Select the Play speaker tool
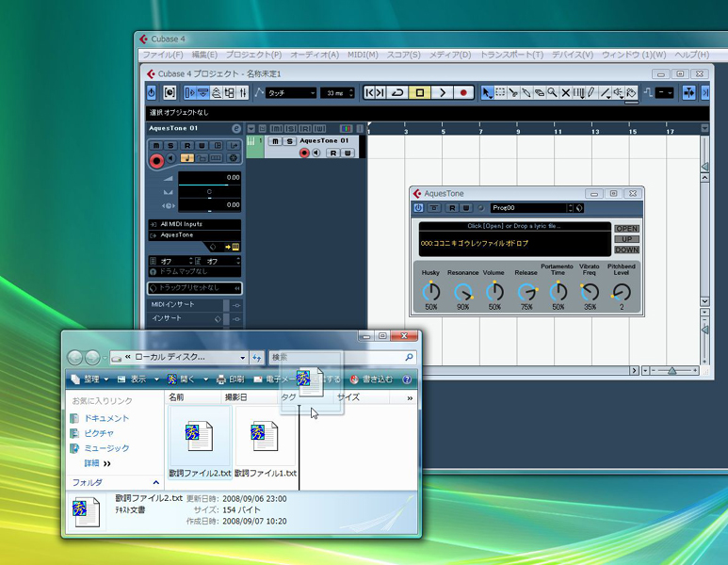The height and width of the screenshot is (565, 728). click(618, 93)
